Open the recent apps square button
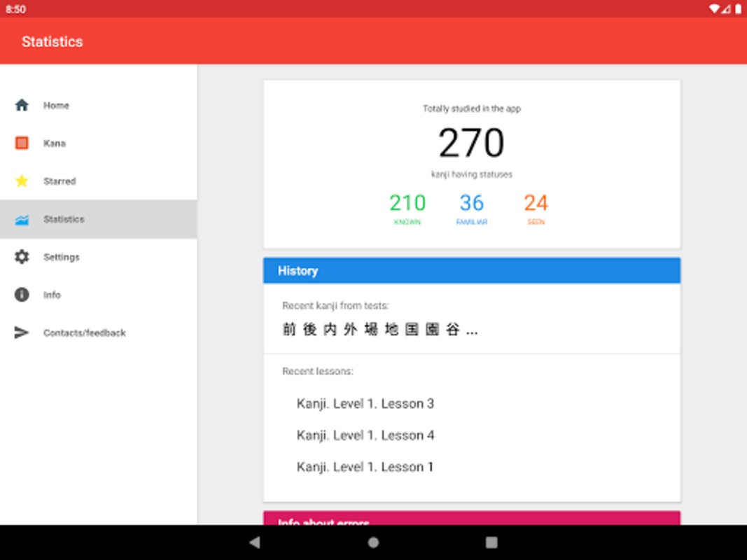Image resolution: width=747 pixels, height=560 pixels. click(491, 542)
